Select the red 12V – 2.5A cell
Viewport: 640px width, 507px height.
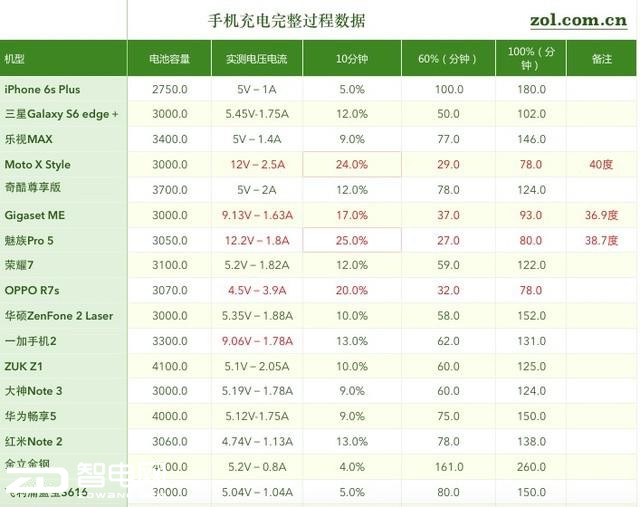(x=257, y=165)
